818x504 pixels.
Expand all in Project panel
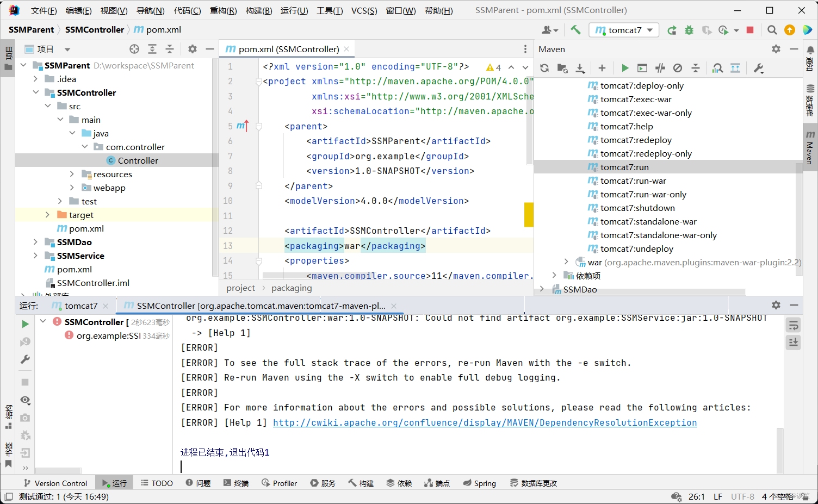tap(152, 49)
